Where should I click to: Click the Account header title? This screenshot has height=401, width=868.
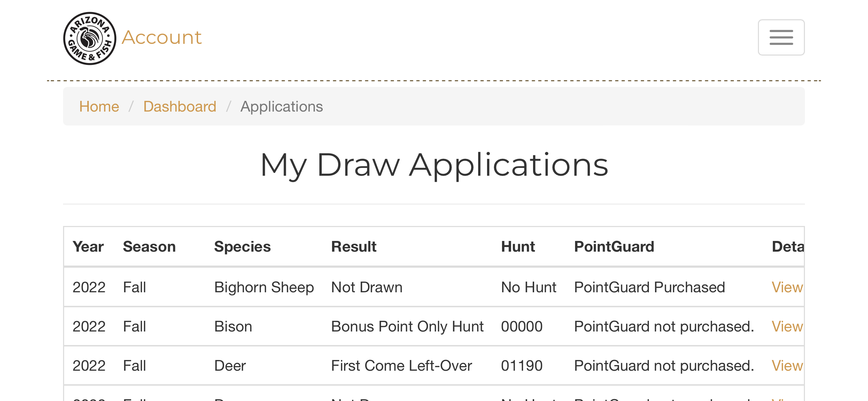click(161, 37)
